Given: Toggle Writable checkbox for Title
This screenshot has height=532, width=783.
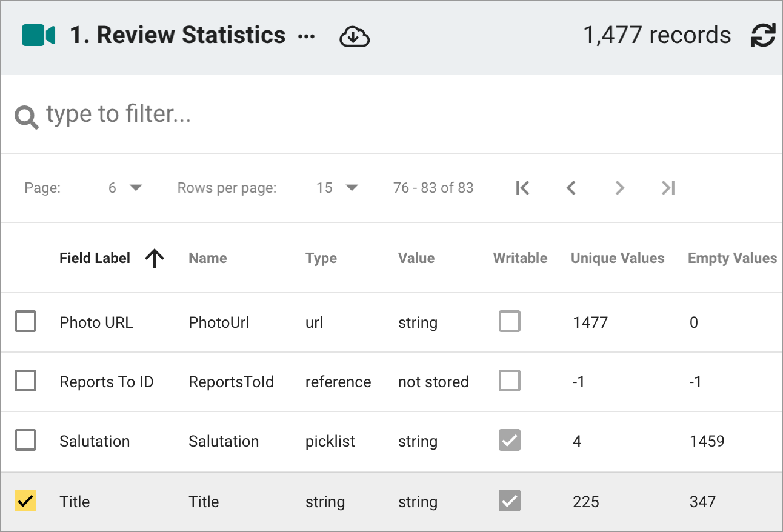Looking at the screenshot, I should point(510,501).
